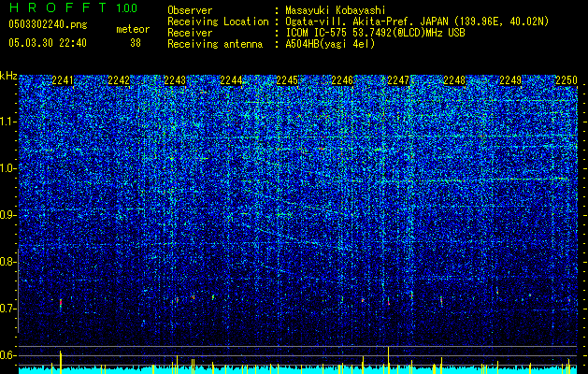
Task: Click the 0.6 kHz frequency label
Action: click(7, 355)
